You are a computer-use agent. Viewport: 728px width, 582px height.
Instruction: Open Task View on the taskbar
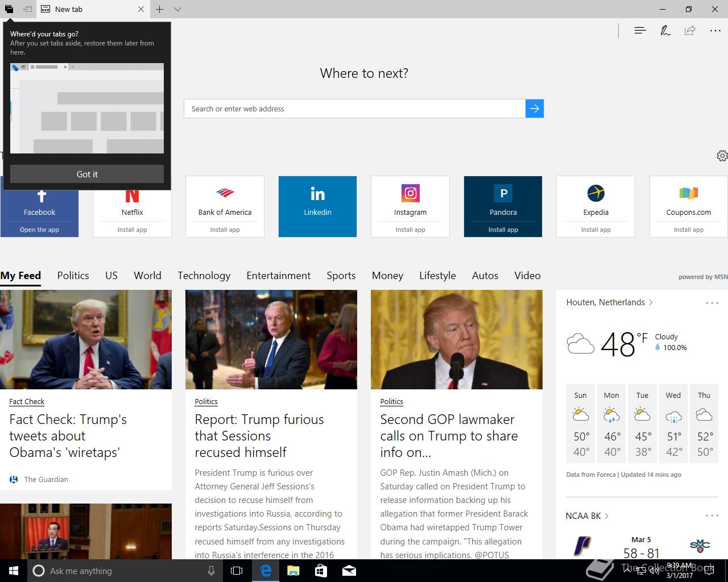(237, 571)
